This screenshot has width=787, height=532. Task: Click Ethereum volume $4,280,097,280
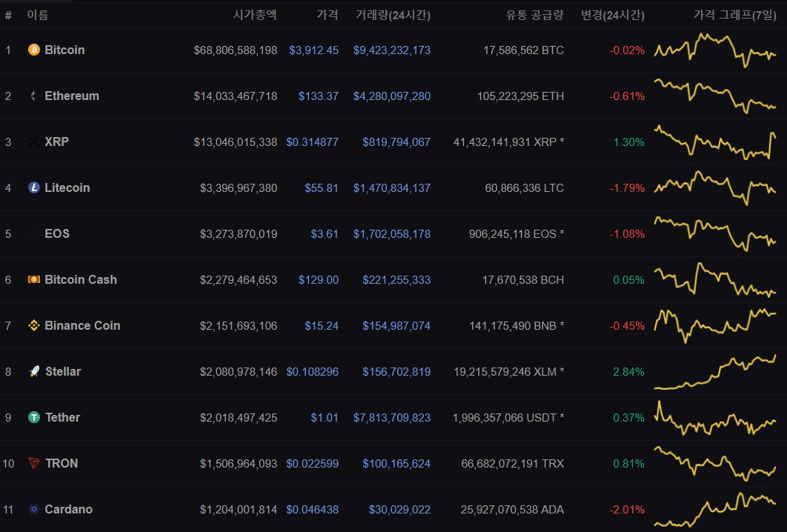pyautogui.click(x=392, y=96)
